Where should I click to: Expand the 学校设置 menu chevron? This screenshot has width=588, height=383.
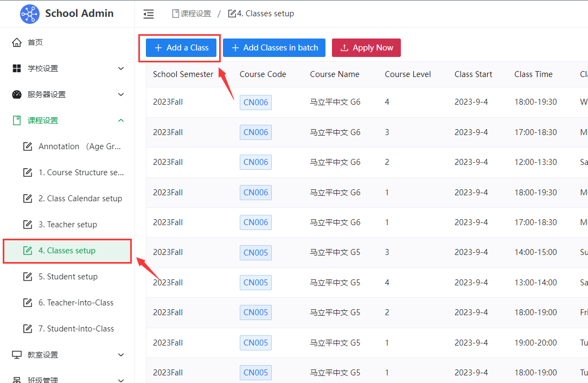pyautogui.click(x=121, y=68)
